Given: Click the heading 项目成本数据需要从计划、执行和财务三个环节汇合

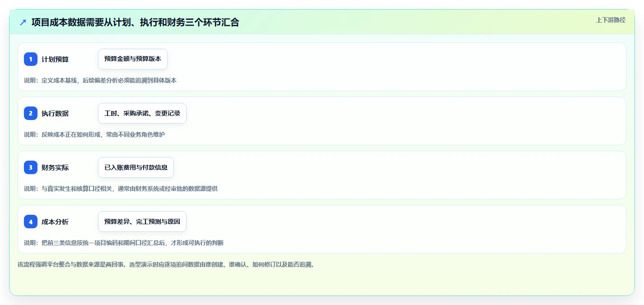Looking at the screenshot, I should pos(135,22).
